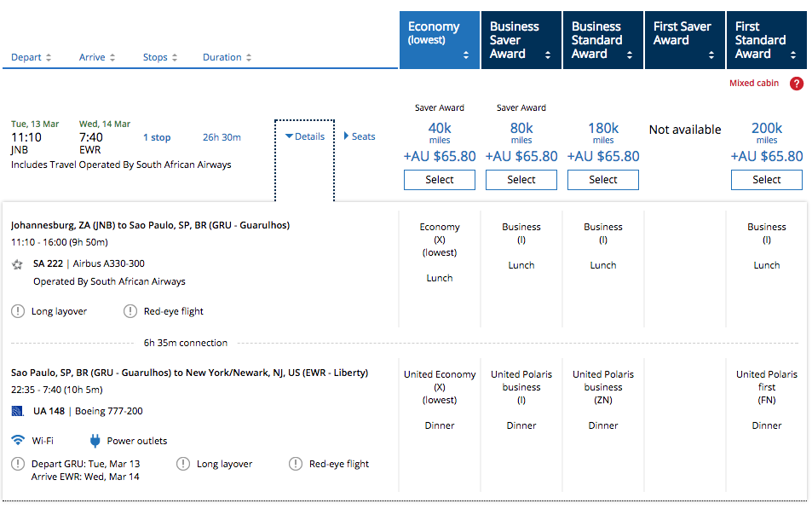Screen dimensions: 812x509
Task: Click the Airbus A330-300 aircraft text
Action: coord(109,263)
